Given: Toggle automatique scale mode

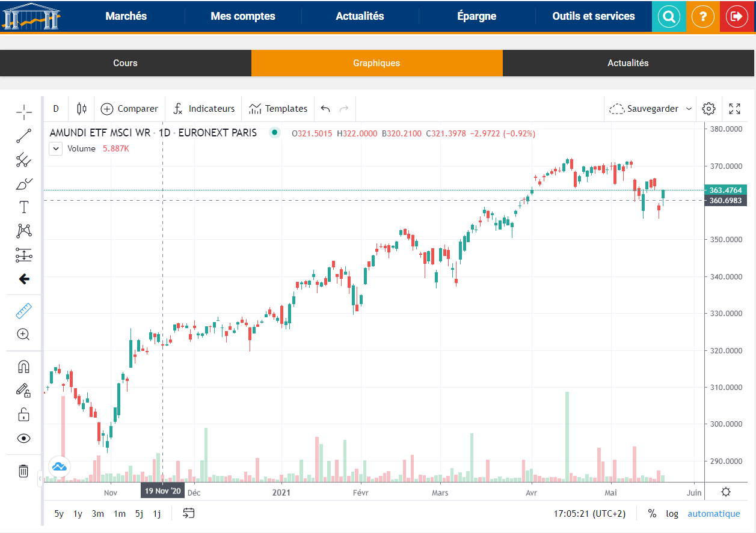Looking at the screenshot, I should (x=714, y=514).
